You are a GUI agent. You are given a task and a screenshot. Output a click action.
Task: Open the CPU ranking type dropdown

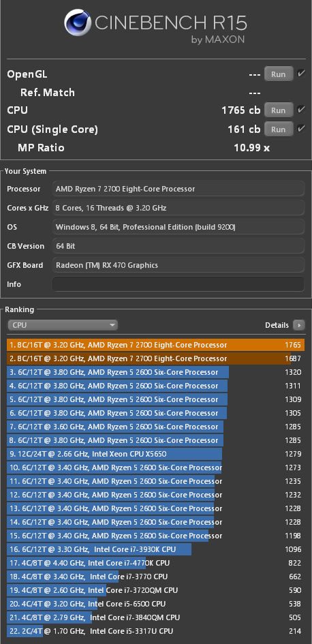coord(63,325)
